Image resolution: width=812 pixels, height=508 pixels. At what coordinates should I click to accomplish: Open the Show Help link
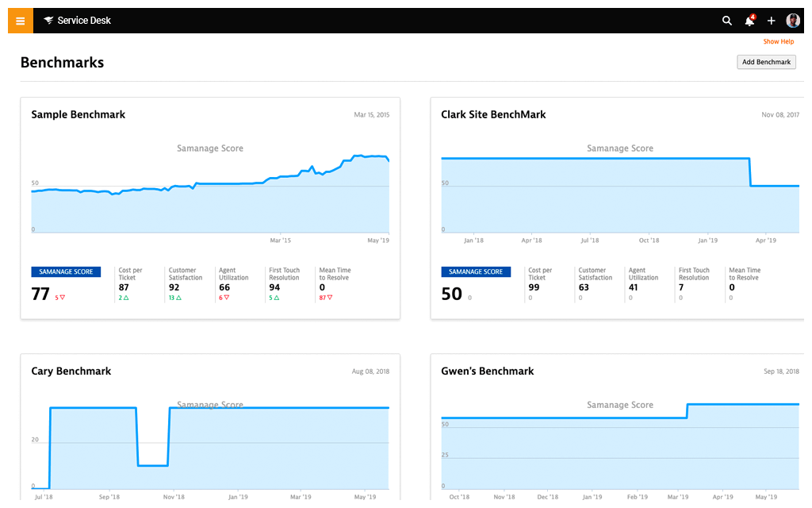[778, 41]
